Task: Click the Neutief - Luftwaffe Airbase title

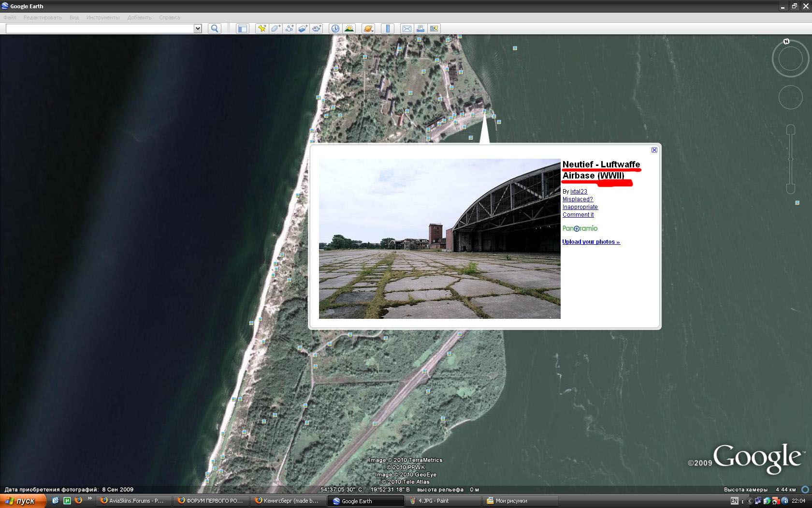Action: (601, 170)
